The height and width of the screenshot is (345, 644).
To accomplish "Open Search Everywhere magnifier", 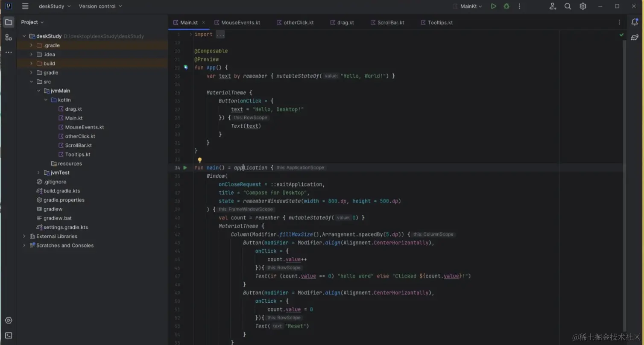I will [x=568, y=6].
